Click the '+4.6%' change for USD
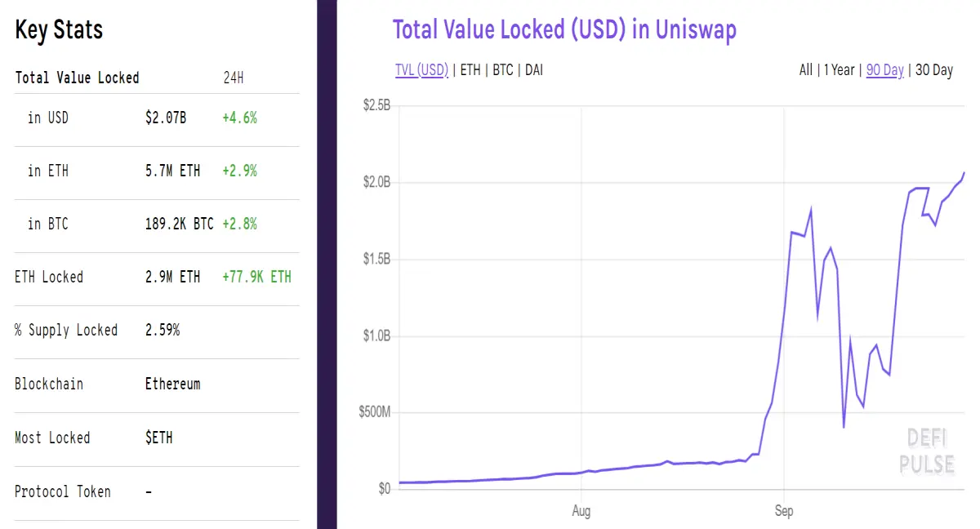This screenshot has height=529, width=980. point(239,118)
